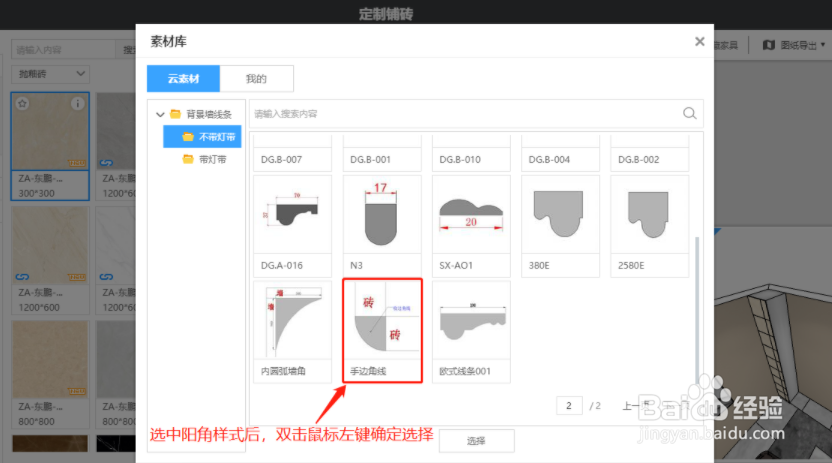Show info for the ZA-东鹏 300*300 tile
Screen dimensions: 832x463
coord(77,103)
